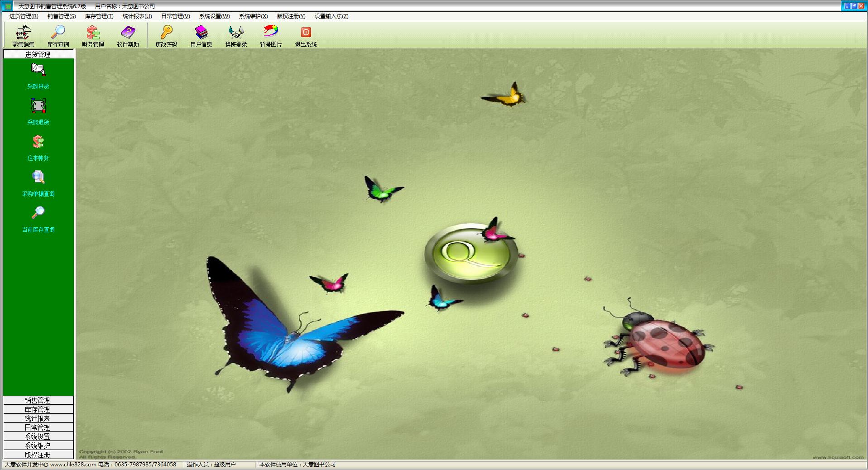The width and height of the screenshot is (868, 470).
Task: Open 采购进货 in the sidebar
Action: [x=38, y=76]
